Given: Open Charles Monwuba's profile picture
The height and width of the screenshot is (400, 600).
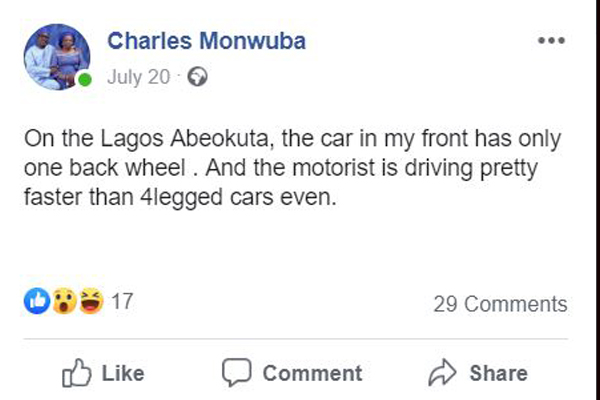Looking at the screenshot, I should tap(55, 55).
